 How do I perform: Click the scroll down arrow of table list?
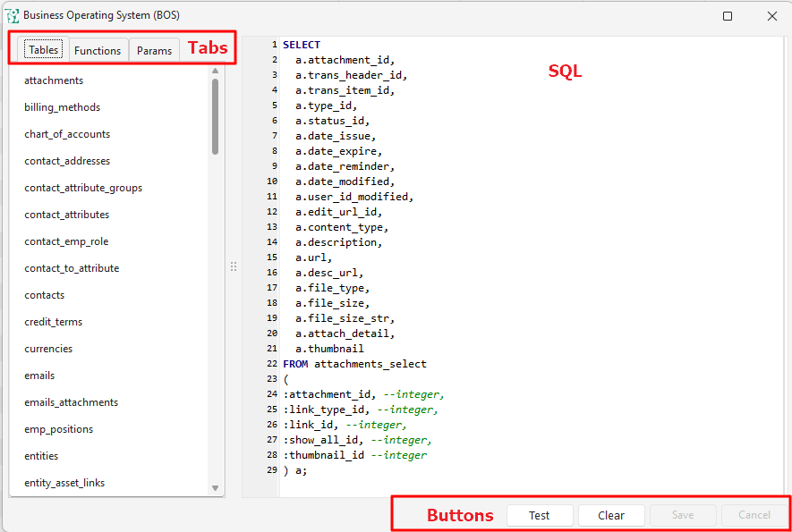(215, 488)
